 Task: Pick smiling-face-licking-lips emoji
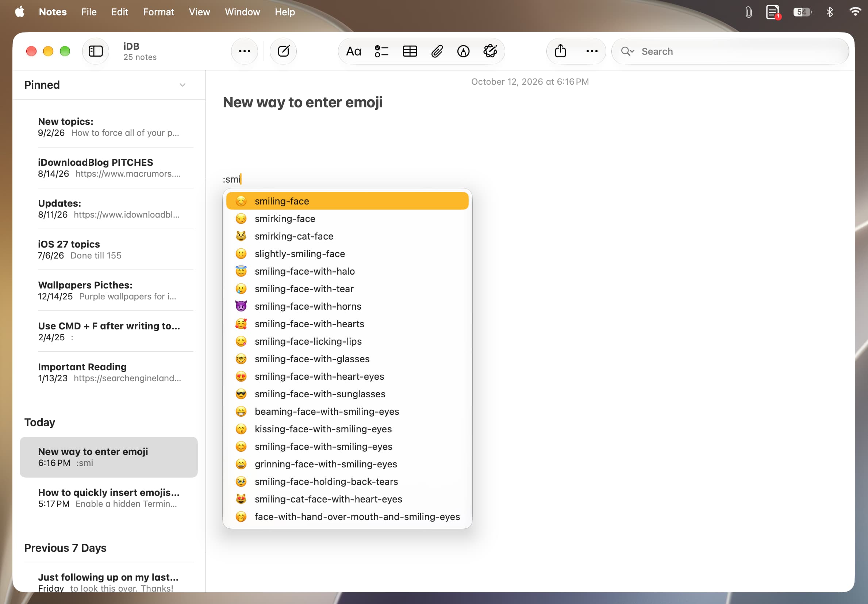click(347, 341)
